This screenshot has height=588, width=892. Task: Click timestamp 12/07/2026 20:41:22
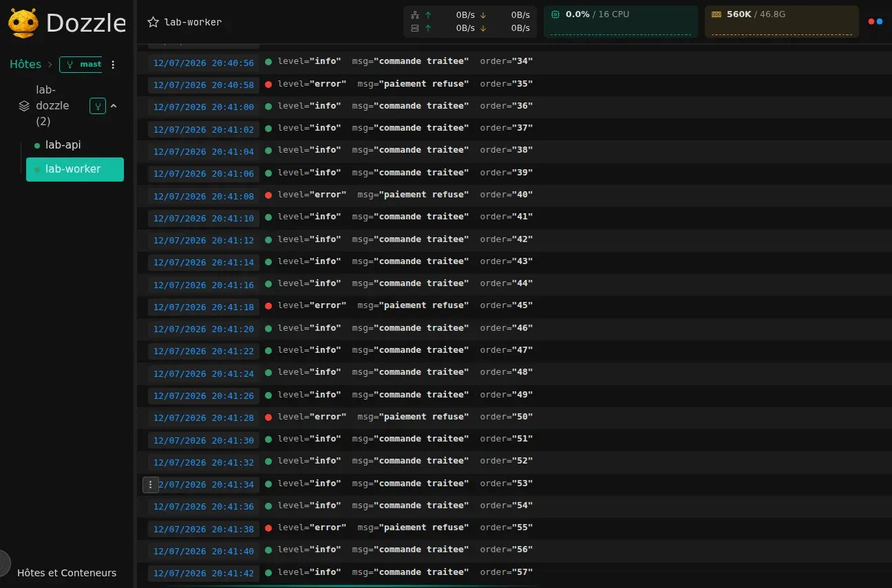click(x=204, y=351)
